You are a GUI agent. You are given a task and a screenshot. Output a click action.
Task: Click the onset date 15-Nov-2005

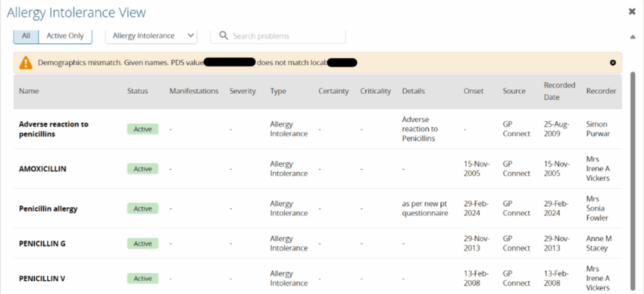pyautogui.click(x=477, y=168)
